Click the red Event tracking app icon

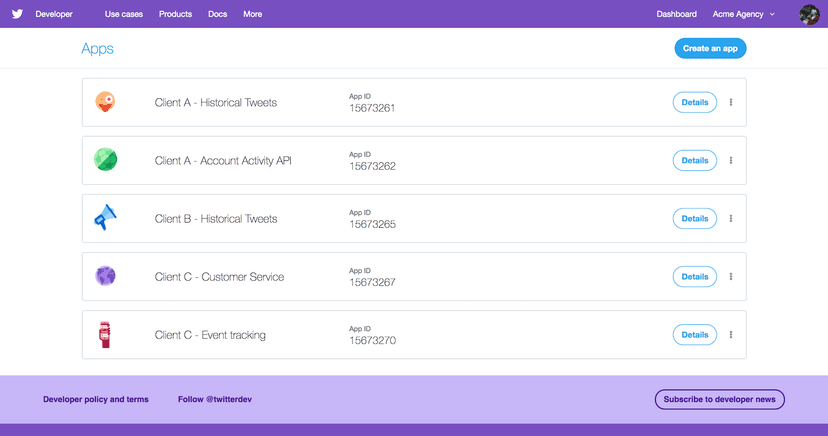(105, 334)
